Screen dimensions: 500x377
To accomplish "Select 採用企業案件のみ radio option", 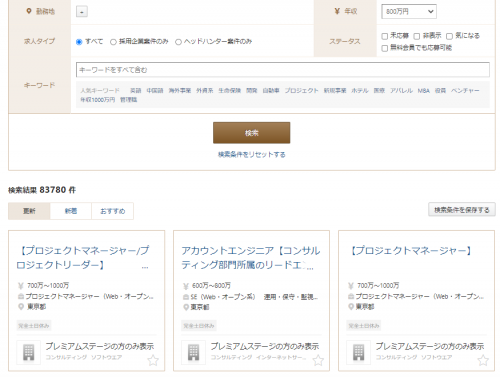I will 113,42.
